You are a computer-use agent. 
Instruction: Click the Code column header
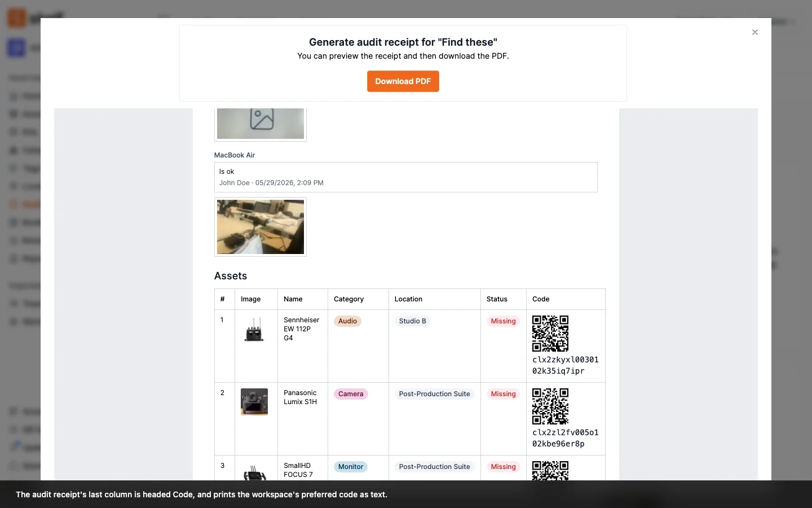click(x=541, y=299)
